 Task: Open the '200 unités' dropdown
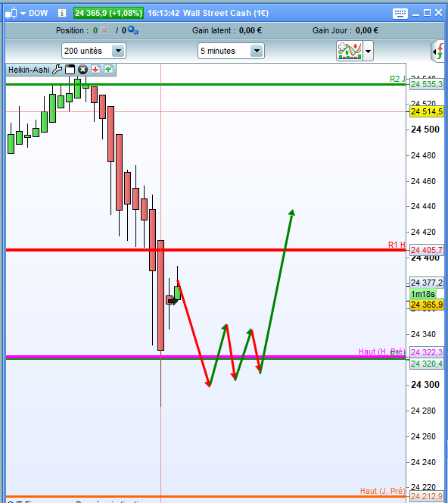click(94, 51)
